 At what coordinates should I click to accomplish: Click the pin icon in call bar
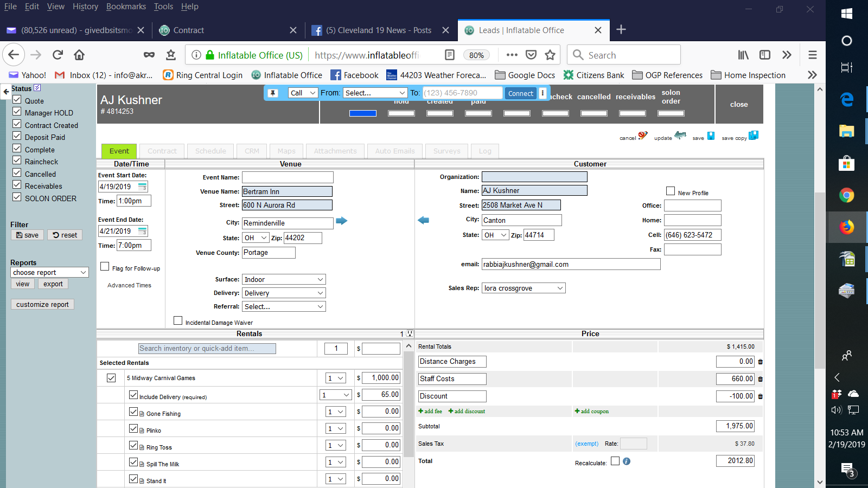click(273, 93)
